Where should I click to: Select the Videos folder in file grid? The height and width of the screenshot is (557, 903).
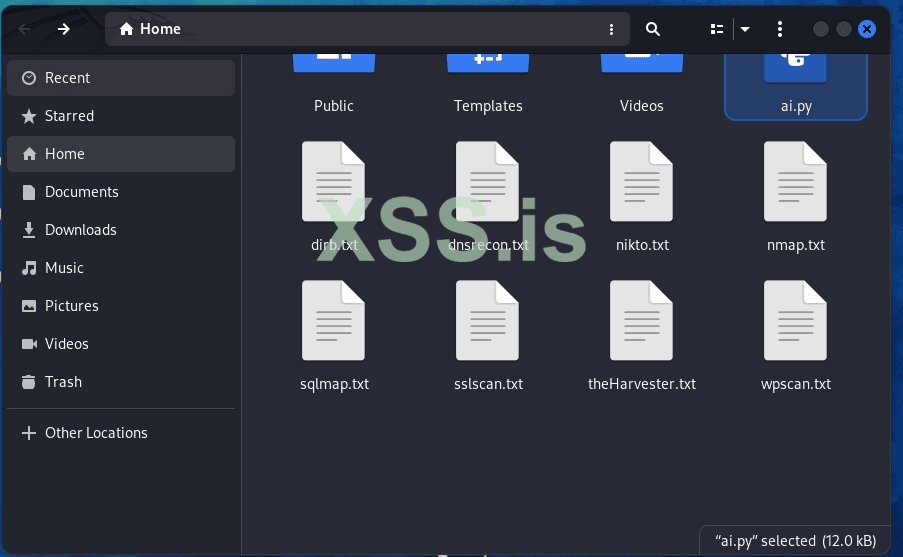642,63
